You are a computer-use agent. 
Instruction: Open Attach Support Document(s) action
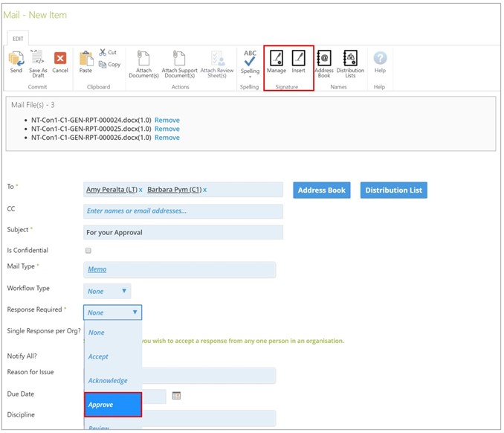(x=179, y=64)
